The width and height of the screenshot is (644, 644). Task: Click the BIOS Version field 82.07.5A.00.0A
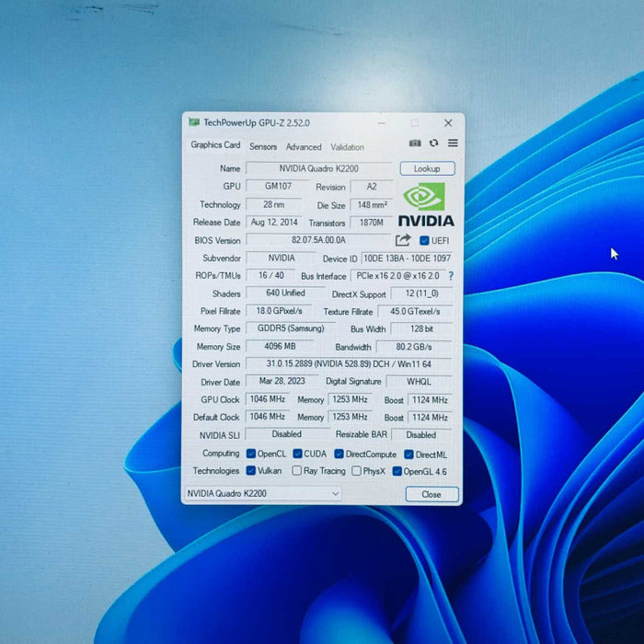click(x=318, y=240)
